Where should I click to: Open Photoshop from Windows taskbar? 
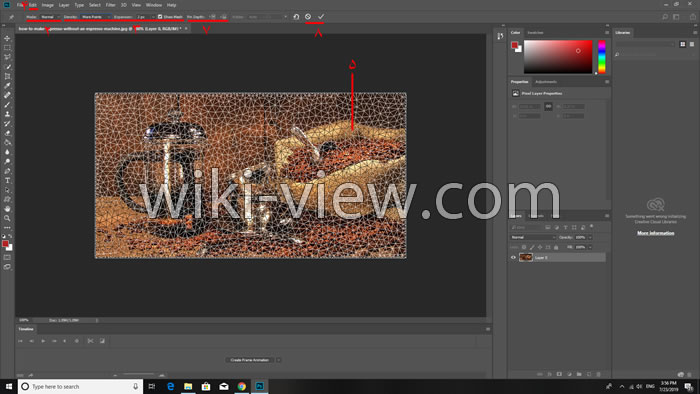(x=259, y=386)
